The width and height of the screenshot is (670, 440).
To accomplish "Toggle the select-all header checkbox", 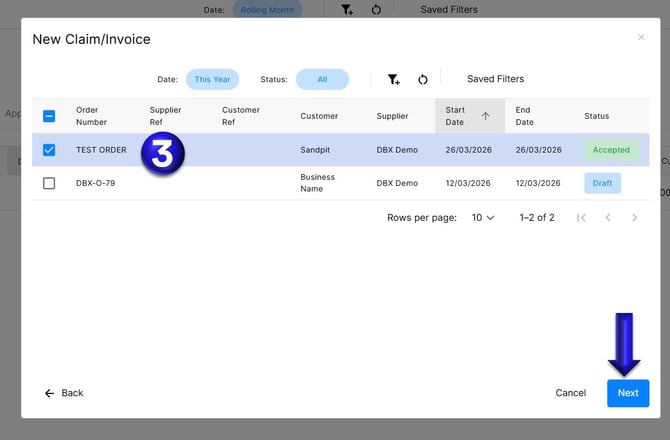I will [x=49, y=116].
